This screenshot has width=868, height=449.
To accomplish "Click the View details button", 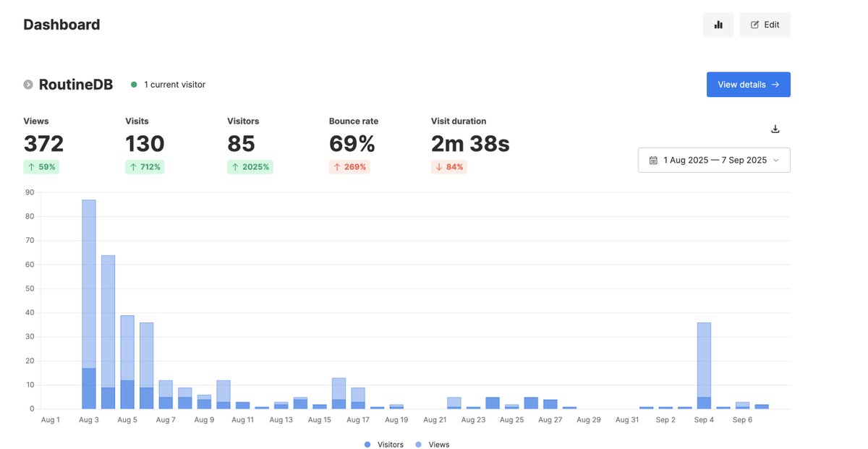I will coord(748,84).
